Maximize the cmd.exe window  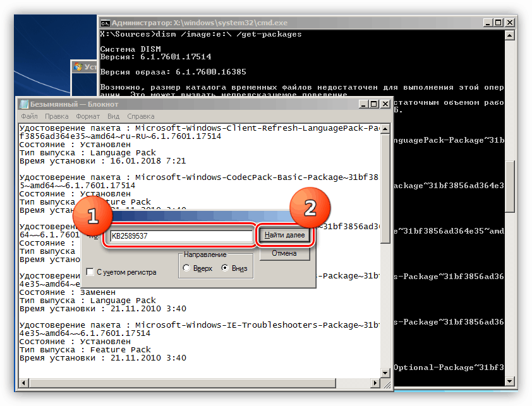[498, 23]
